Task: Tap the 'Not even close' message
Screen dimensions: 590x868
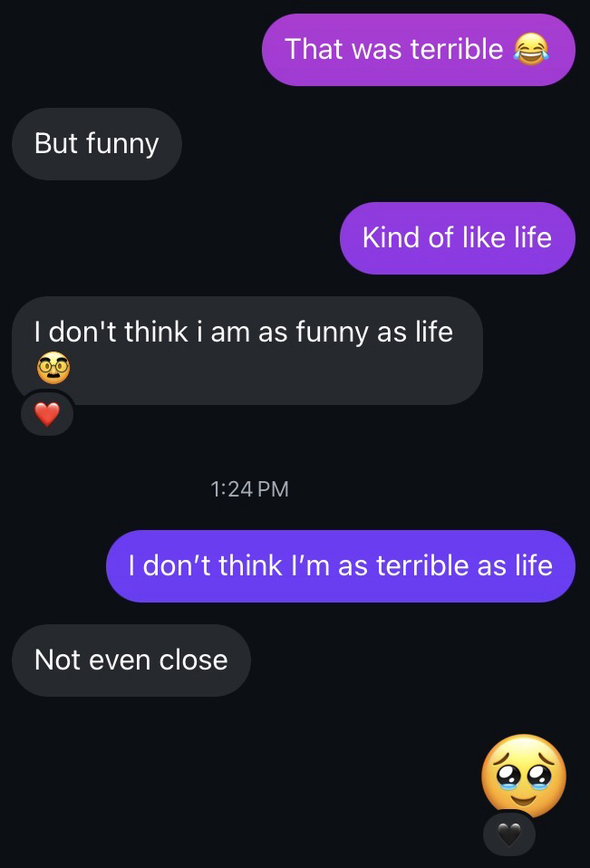Action: (x=131, y=660)
